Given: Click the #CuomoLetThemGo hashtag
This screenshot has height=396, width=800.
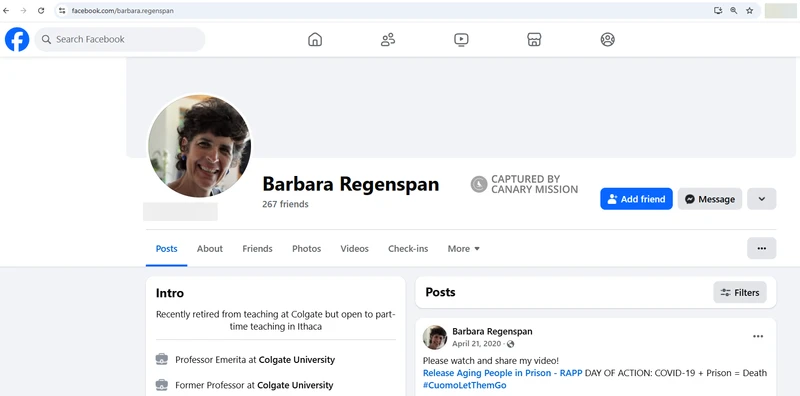Looking at the screenshot, I should 465,385.
